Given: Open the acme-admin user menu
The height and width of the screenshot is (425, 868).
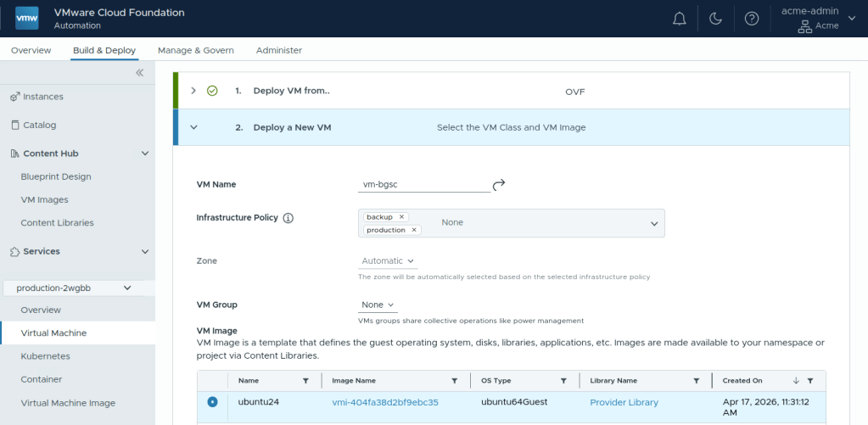Looking at the screenshot, I should pos(818,19).
